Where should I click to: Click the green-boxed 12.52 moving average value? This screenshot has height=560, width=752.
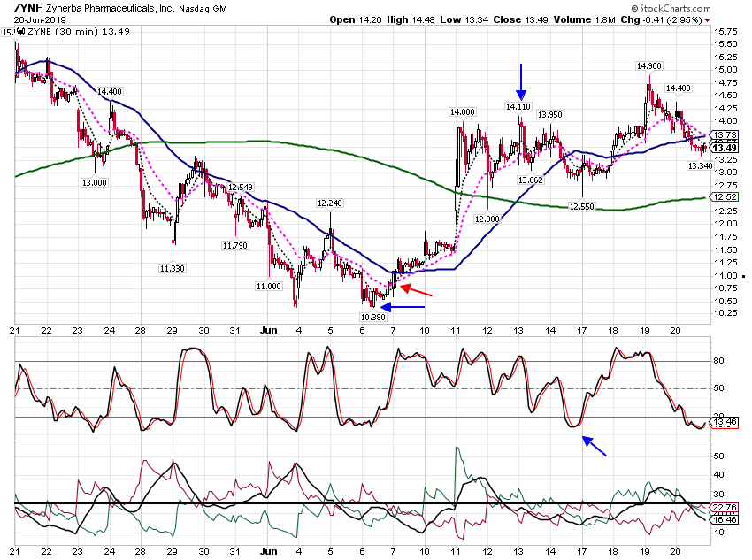pos(725,197)
